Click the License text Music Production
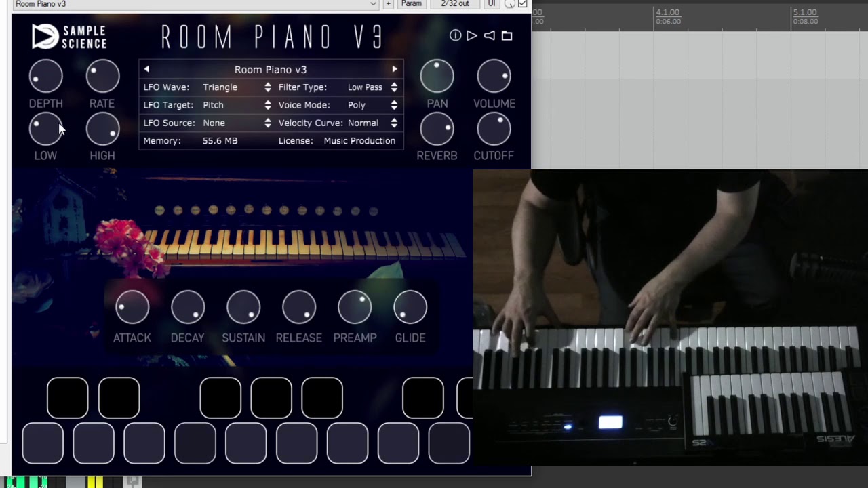The width and height of the screenshot is (868, 488). pyautogui.click(x=359, y=140)
